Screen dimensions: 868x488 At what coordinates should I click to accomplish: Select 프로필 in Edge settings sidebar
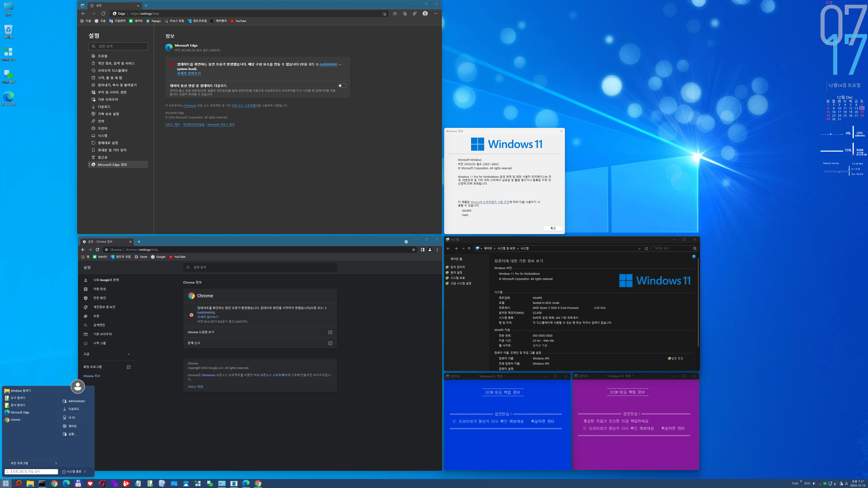(x=118, y=56)
